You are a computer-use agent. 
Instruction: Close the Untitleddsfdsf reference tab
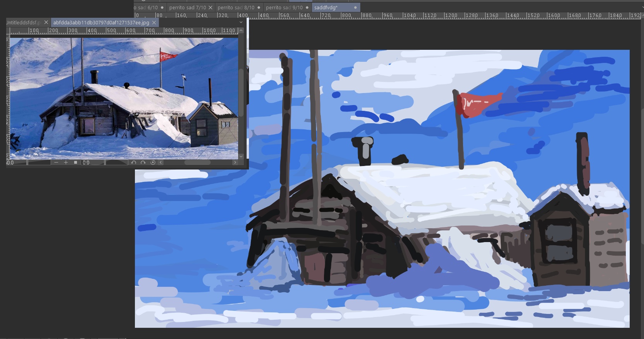pyautogui.click(x=46, y=22)
